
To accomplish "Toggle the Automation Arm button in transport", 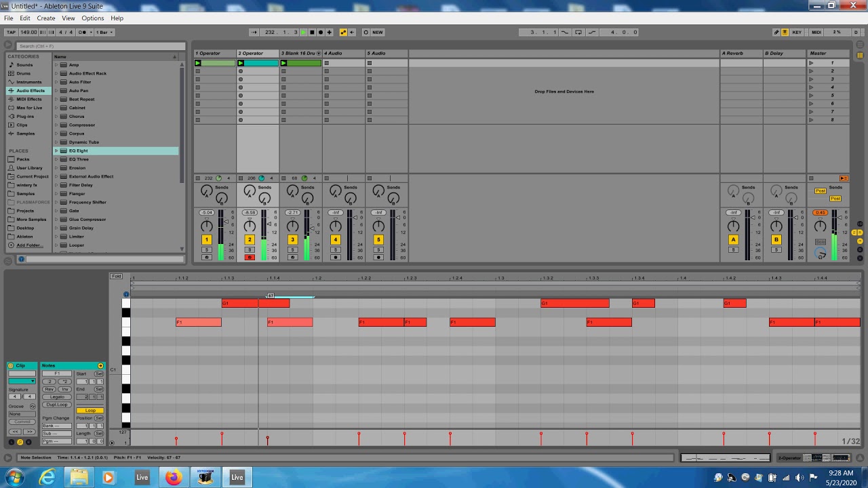I will (343, 32).
